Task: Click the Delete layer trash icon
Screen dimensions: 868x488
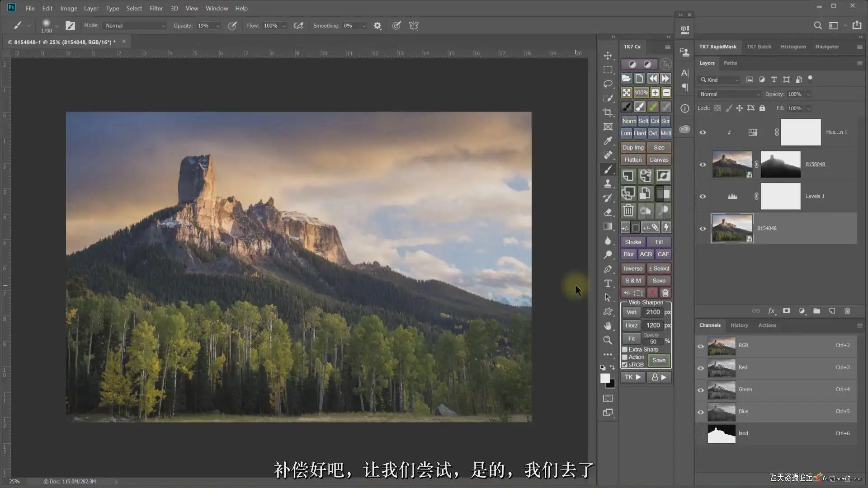Action: [847, 311]
